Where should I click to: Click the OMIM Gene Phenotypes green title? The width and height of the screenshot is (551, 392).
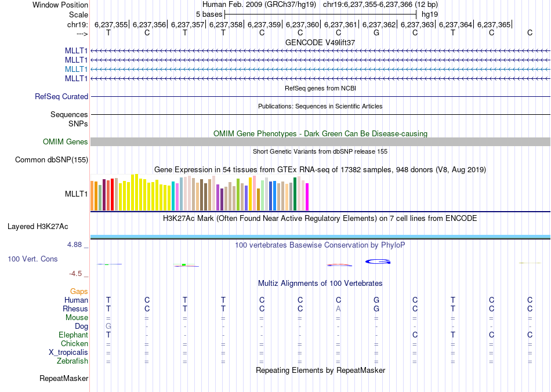[x=321, y=134]
